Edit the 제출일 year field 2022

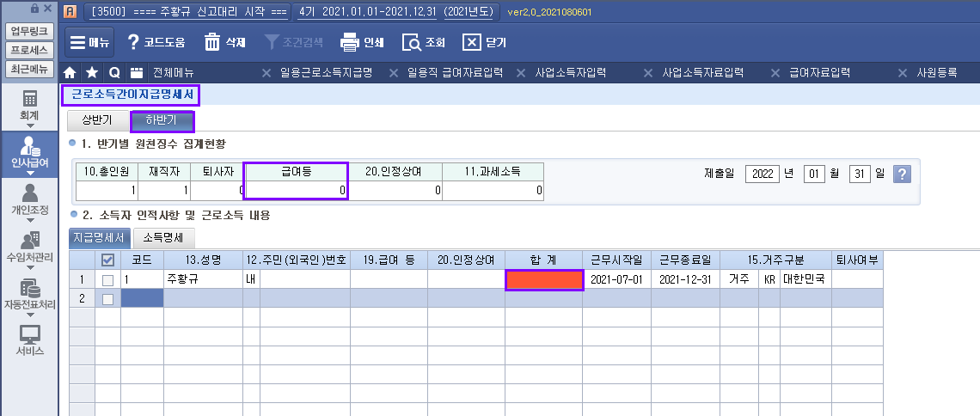(x=763, y=174)
